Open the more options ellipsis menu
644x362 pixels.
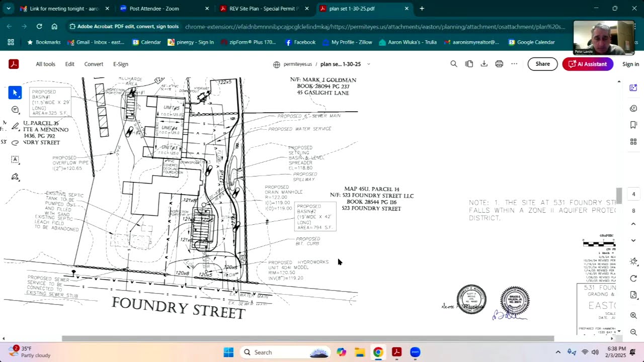(x=514, y=64)
